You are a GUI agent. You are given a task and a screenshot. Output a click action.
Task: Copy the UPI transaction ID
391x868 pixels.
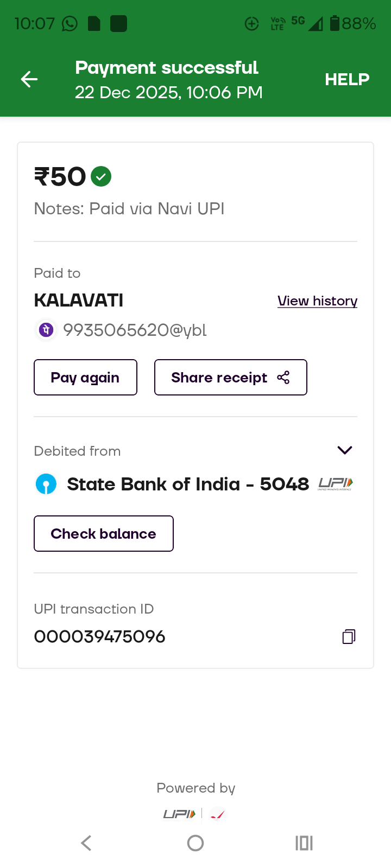click(x=349, y=636)
